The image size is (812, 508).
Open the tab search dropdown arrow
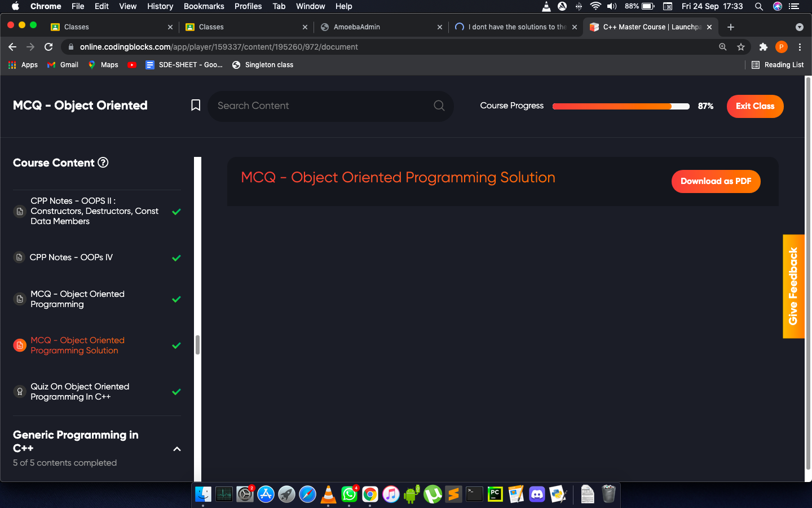tap(799, 27)
